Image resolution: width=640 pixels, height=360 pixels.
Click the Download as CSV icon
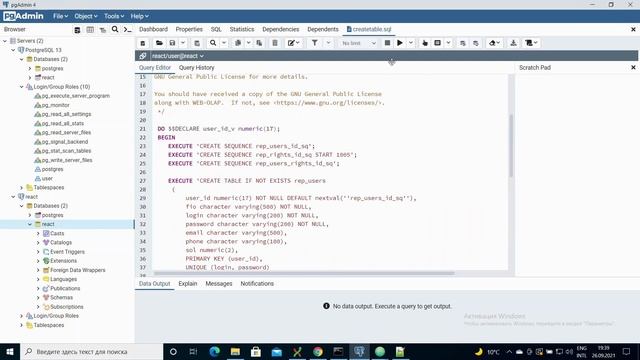(513, 43)
